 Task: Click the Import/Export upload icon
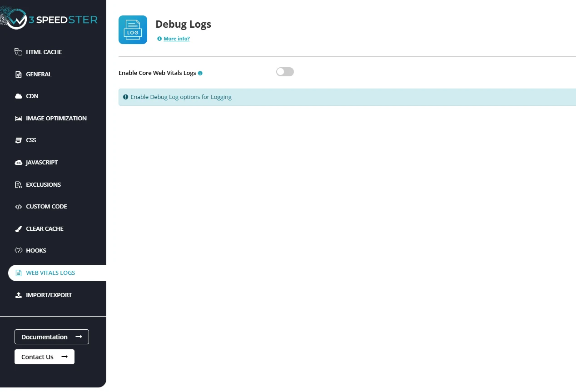point(19,295)
